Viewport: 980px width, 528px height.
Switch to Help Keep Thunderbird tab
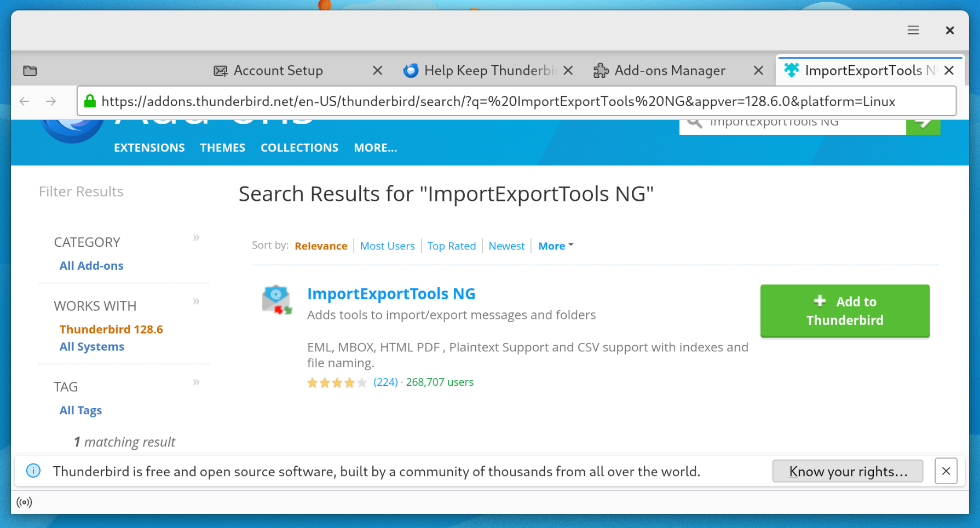point(481,71)
